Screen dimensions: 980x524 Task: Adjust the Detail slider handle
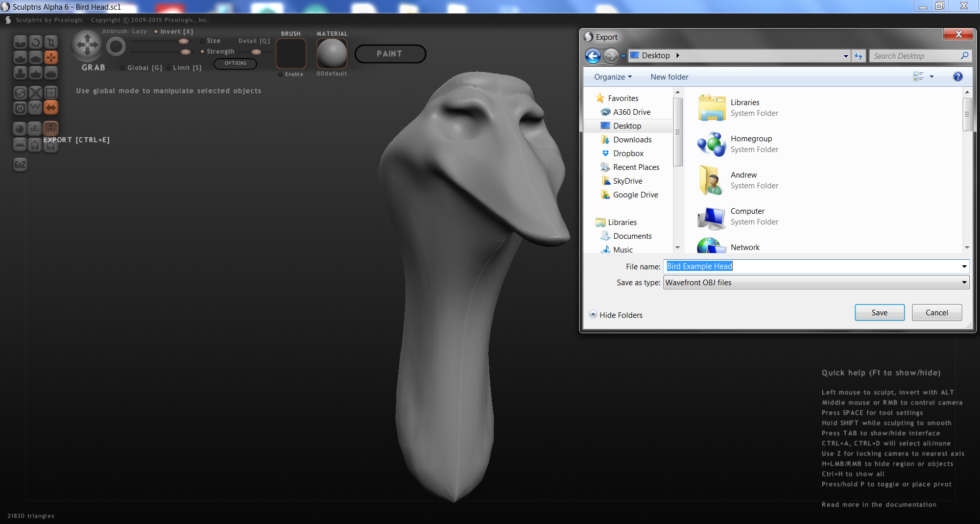click(x=256, y=52)
